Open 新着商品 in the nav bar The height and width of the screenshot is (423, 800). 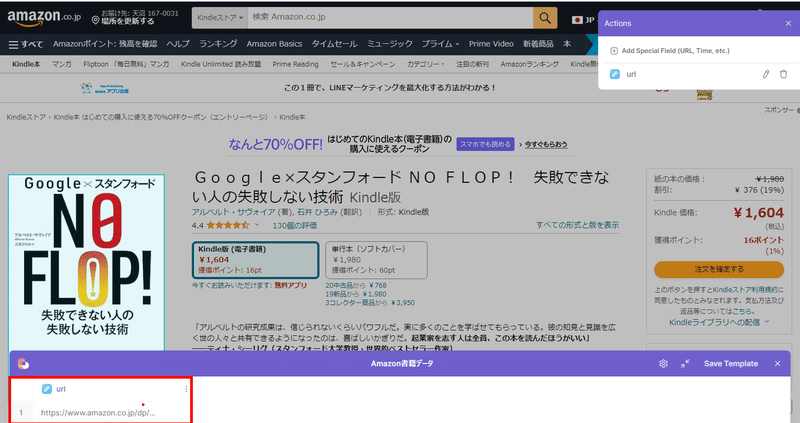(538, 44)
